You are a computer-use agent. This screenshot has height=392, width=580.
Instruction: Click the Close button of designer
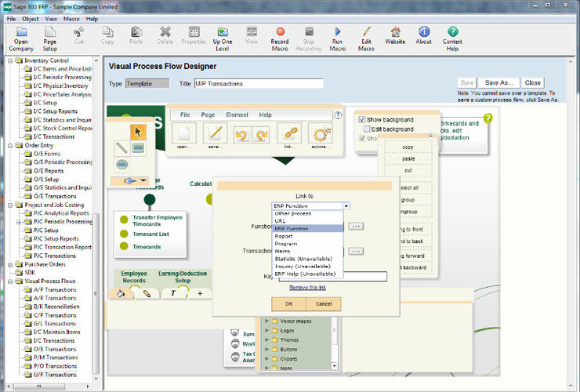(533, 82)
